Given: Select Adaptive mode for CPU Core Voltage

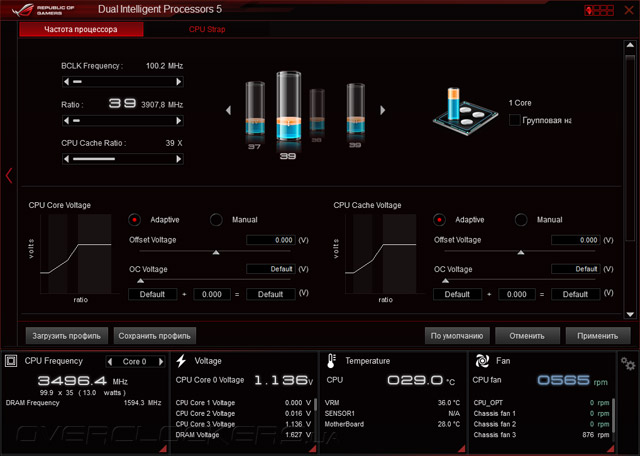Looking at the screenshot, I should [134, 220].
